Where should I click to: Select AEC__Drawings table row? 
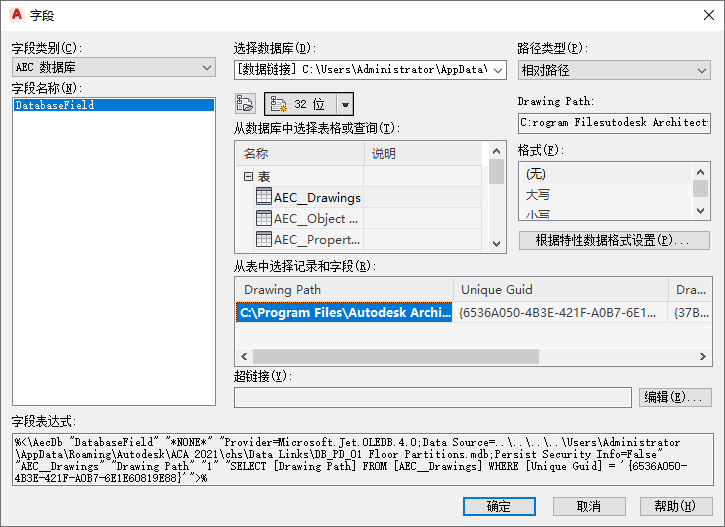point(358,197)
